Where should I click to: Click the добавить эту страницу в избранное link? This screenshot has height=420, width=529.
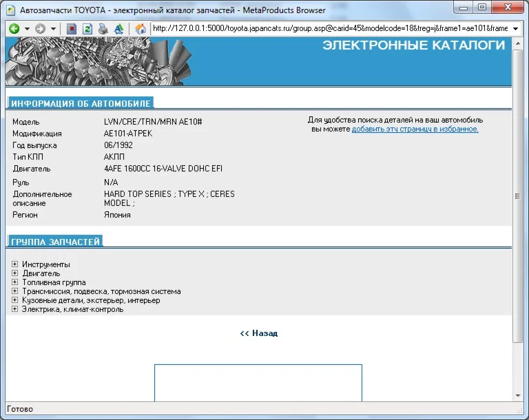point(415,129)
